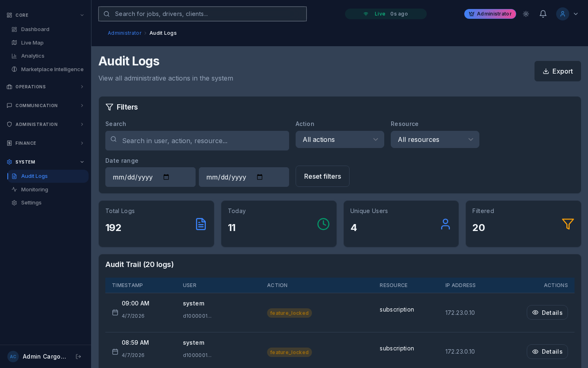Open Monitoring in the sidebar
Viewport: 588px width, 368px height.
(x=35, y=189)
